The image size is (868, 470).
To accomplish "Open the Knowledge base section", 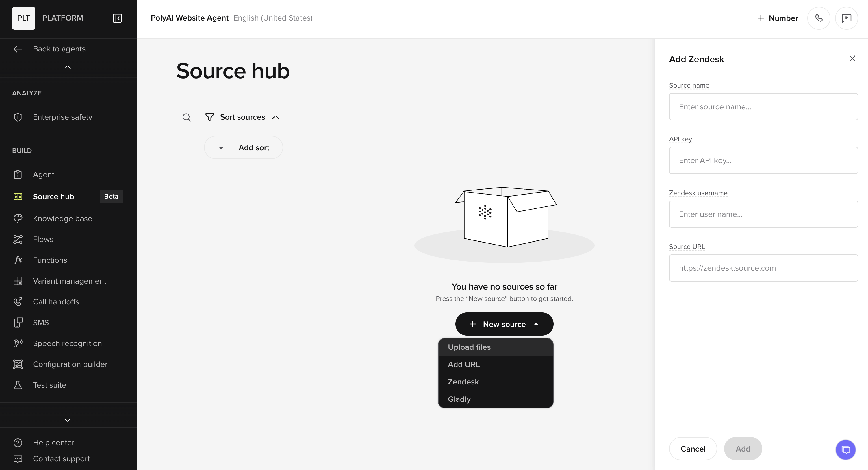I will click(x=62, y=219).
